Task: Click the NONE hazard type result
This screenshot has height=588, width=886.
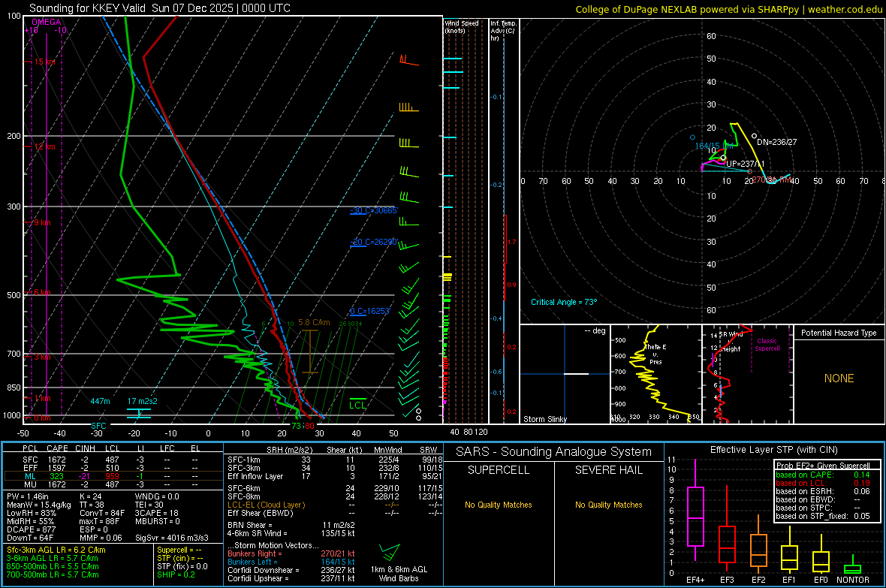Action: [x=839, y=378]
